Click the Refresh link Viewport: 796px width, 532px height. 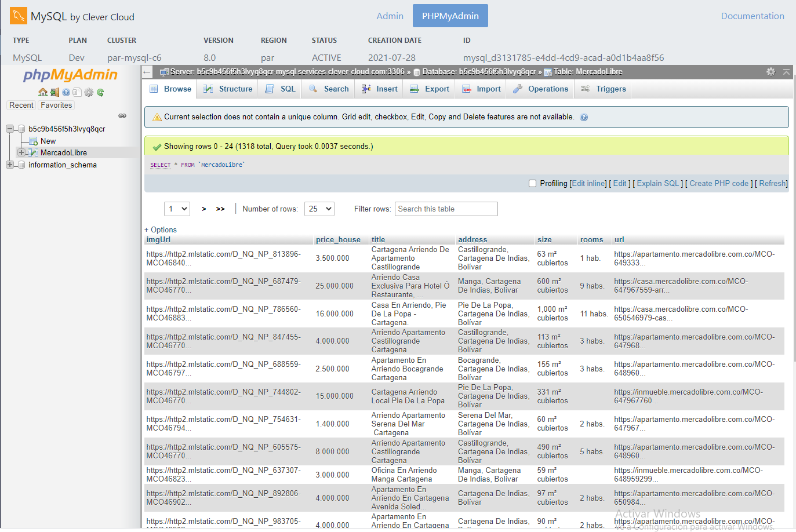773,183
